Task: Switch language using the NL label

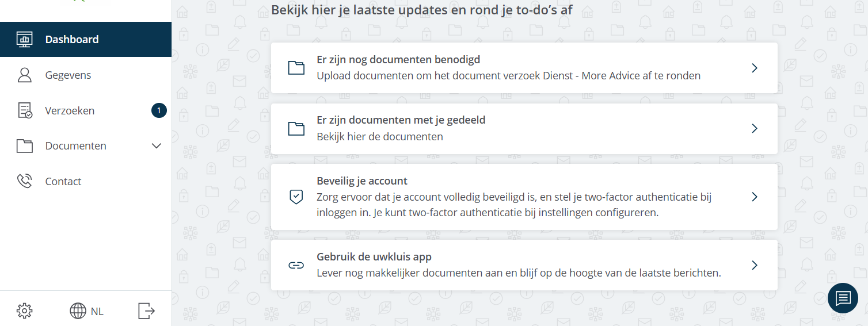Action: [97, 312]
